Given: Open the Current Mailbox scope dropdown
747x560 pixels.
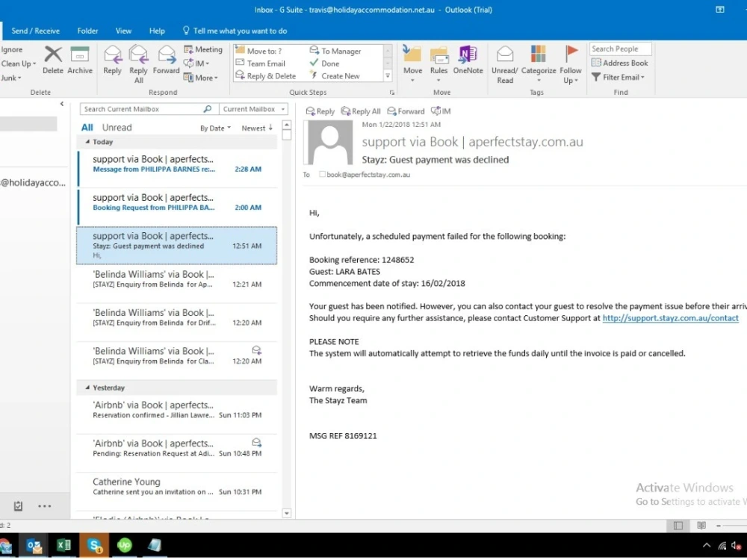Looking at the screenshot, I should point(253,109).
